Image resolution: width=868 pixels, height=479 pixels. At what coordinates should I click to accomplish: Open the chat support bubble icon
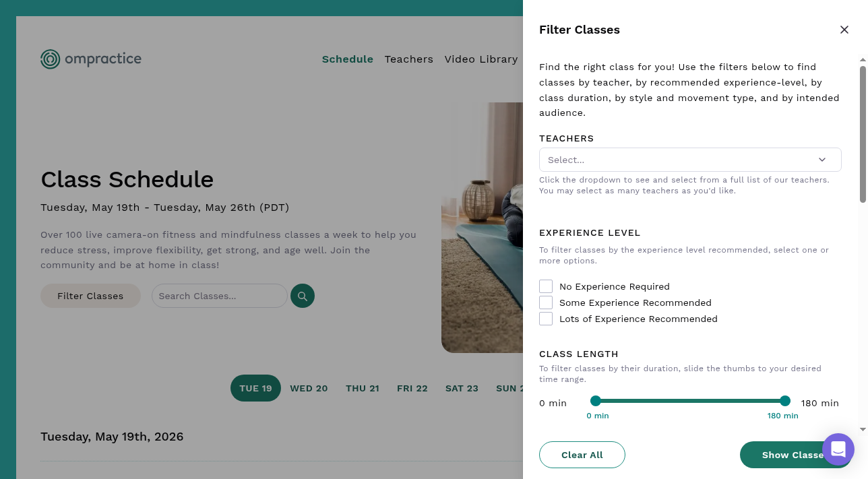[x=838, y=449]
